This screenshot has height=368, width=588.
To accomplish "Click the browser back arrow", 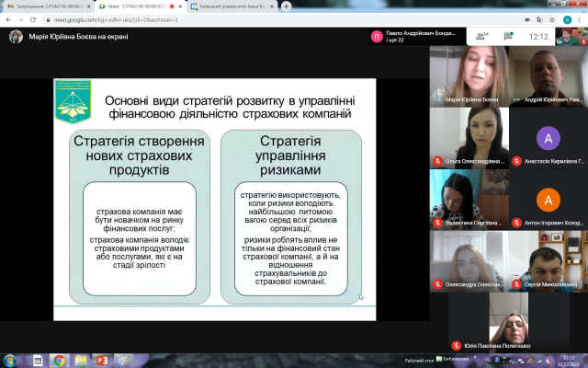I will coord(7,19).
